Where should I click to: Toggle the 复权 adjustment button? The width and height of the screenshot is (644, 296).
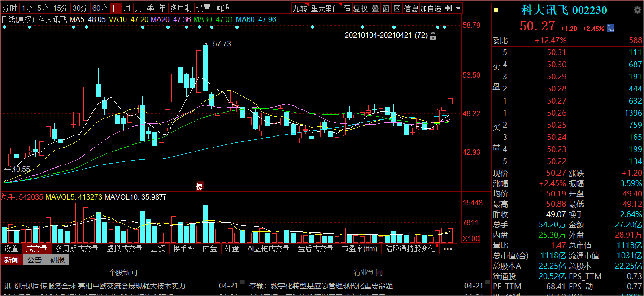[x=361, y=8]
